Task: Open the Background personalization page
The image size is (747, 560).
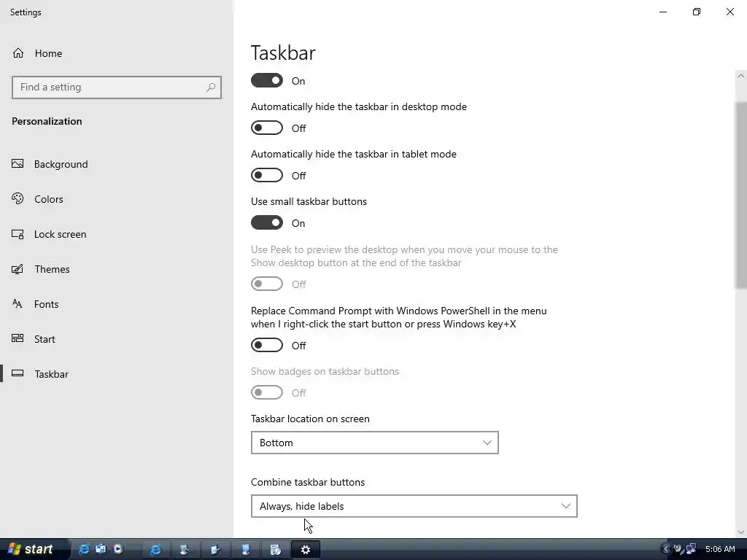Action: [50, 164]
